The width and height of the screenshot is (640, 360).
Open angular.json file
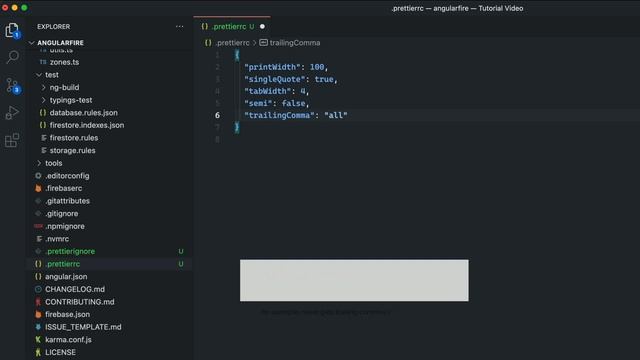pos(66,277)
